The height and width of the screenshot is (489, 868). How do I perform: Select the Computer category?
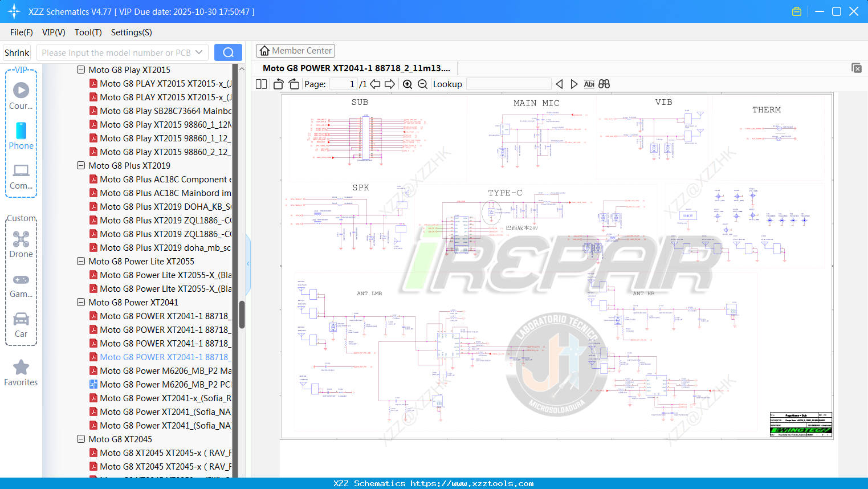tap(21, 177)
